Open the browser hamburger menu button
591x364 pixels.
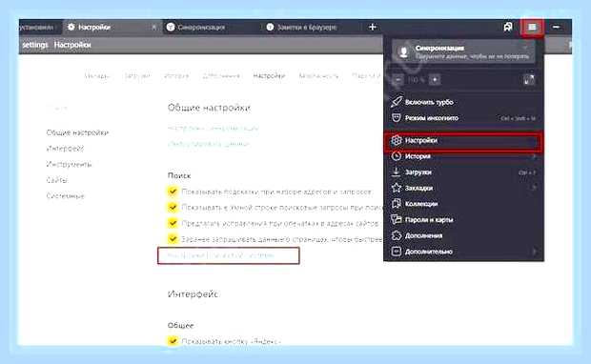point(532,27)
